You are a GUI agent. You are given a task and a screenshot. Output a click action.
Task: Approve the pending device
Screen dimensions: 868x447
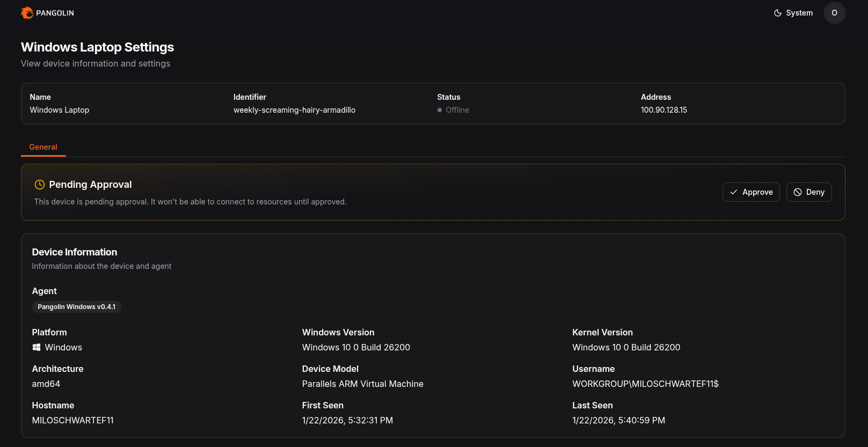point(750,192)
